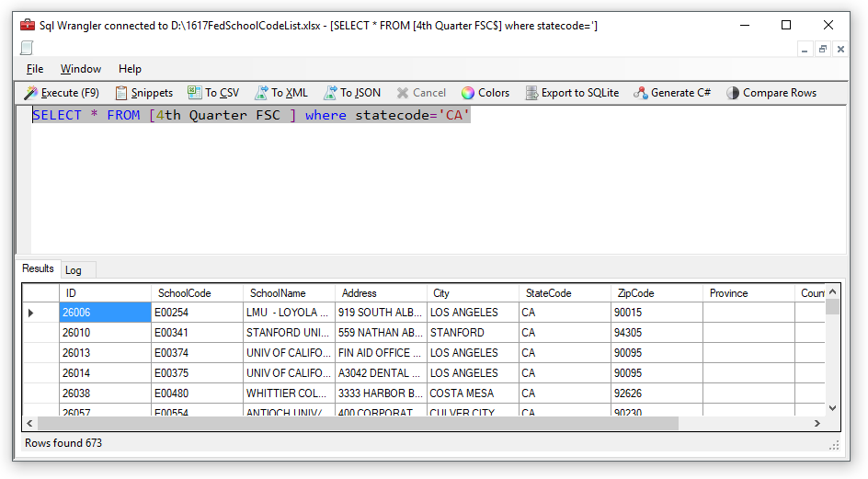The height and width of the screenshot is (479, 868).
Task: Select SchoolCode cell E00254
Action: pos(197,313)
